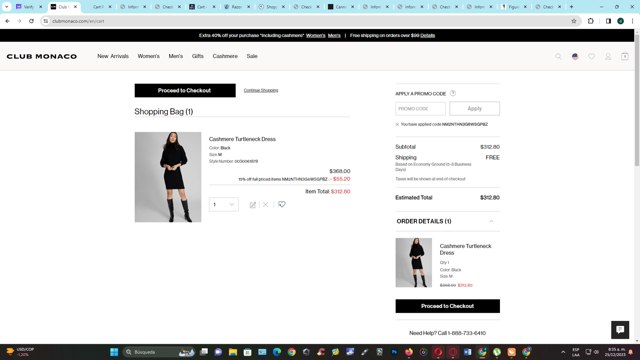Open New Arrivals menu

(x=113, y=56)
